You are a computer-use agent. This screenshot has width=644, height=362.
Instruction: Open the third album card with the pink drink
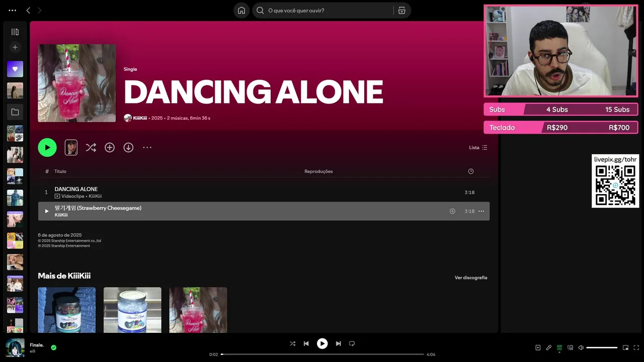click(198, 310)
